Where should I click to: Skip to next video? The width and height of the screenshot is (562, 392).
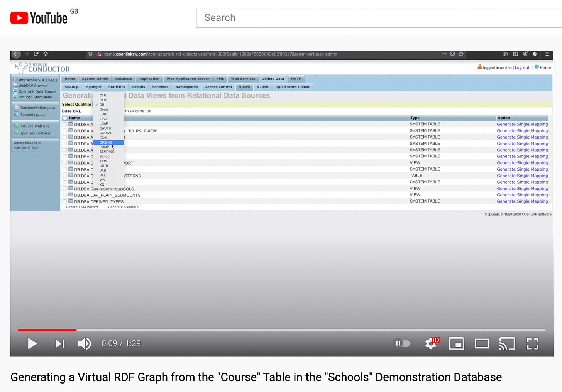tap(60, 343)
